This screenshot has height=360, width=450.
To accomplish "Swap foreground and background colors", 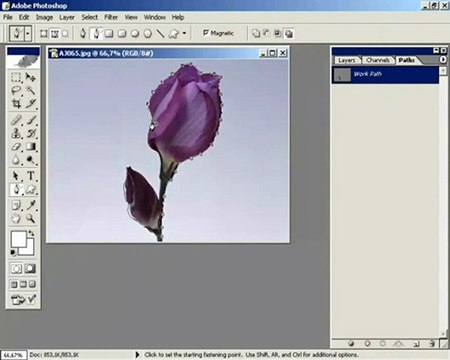I will (32, 233).
